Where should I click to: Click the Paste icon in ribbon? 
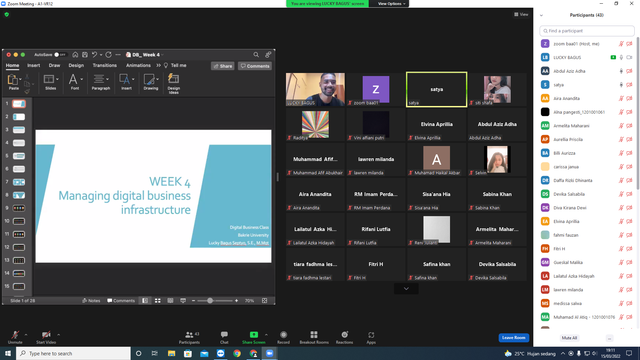coord(13,80)
